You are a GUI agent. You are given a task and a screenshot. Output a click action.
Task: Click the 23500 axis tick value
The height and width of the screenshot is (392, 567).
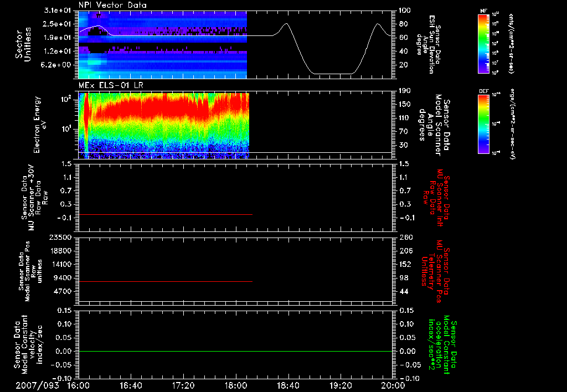click(61, 237)
